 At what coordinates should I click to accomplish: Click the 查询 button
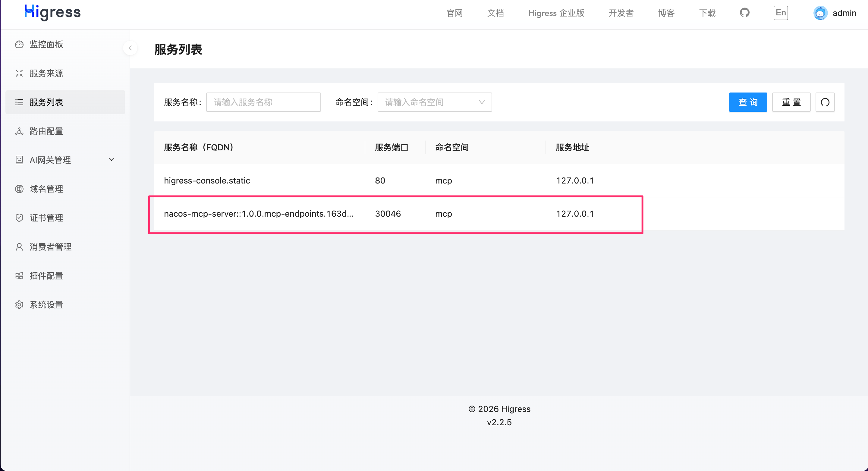point(748,102)
